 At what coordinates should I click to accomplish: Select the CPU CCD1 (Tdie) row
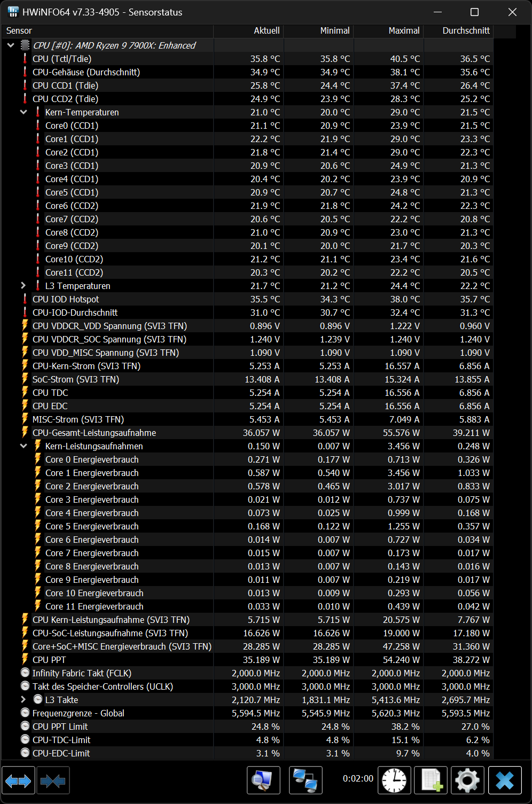pyautogui.click(x=247, y=85)
